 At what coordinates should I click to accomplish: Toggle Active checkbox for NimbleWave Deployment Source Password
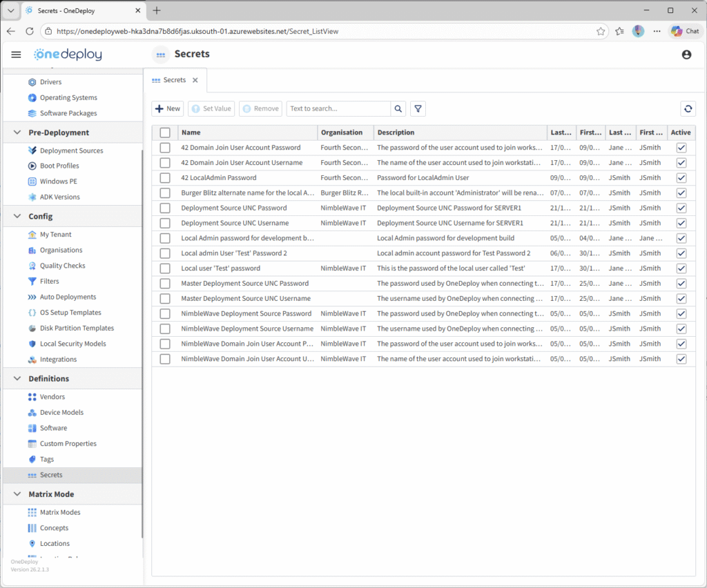(x=681, y=313)
